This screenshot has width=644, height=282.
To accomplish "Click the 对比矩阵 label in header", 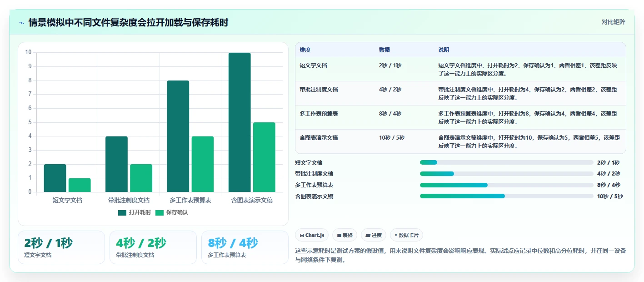I will (x=613, y=22).
